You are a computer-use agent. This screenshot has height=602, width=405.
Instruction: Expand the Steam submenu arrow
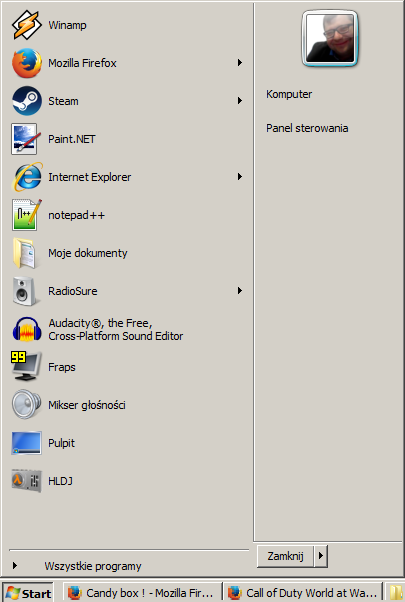pos(240,101)
